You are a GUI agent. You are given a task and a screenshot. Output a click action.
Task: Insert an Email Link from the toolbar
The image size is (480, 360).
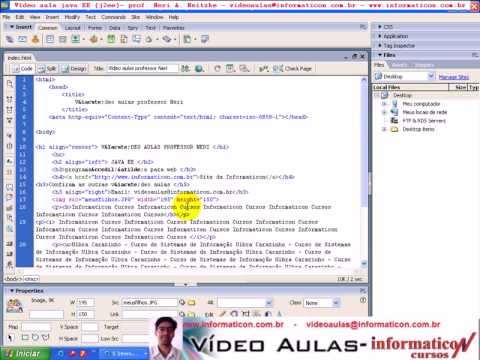[22, 39]
